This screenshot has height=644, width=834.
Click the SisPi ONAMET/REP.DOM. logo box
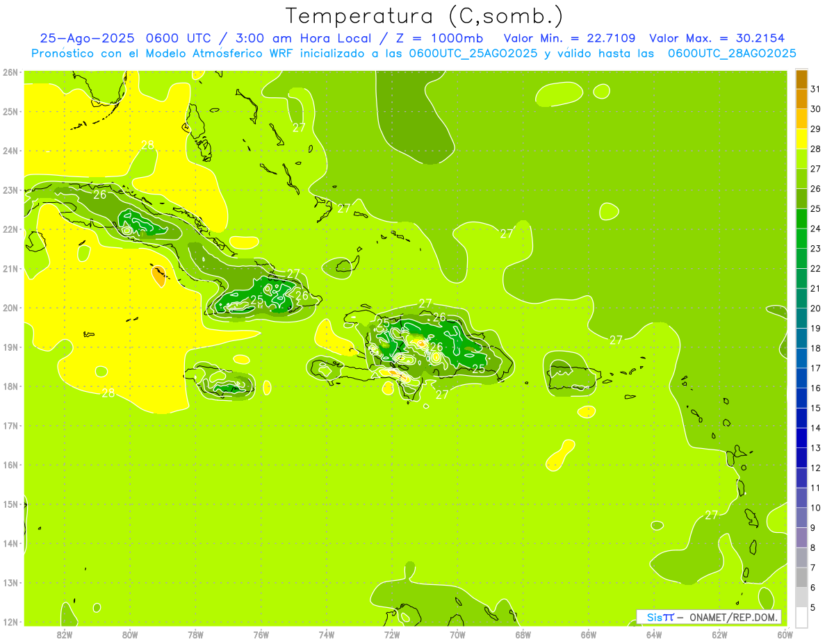click(x=708, y=617)
